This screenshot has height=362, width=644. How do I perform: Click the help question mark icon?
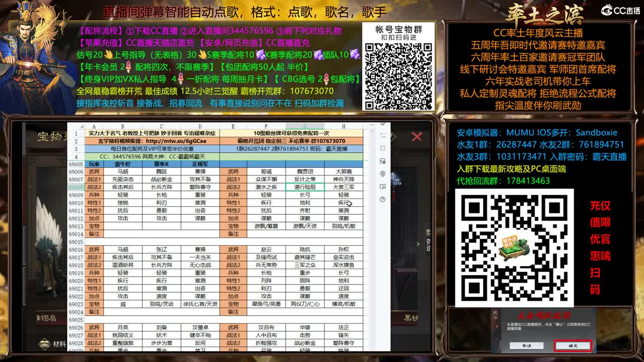(383, 199)
